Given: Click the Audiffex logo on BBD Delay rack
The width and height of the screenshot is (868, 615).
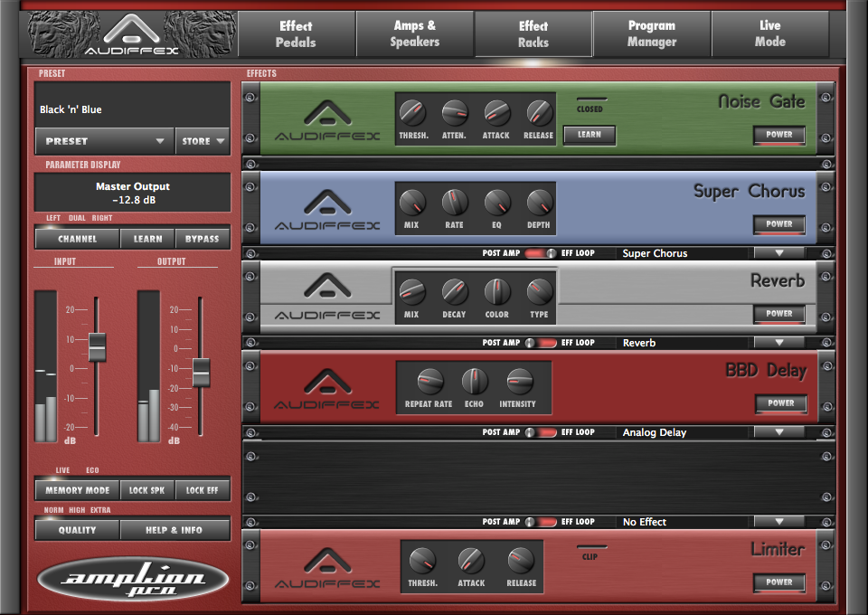Looking at the screenshot, I should click(327, 389).
